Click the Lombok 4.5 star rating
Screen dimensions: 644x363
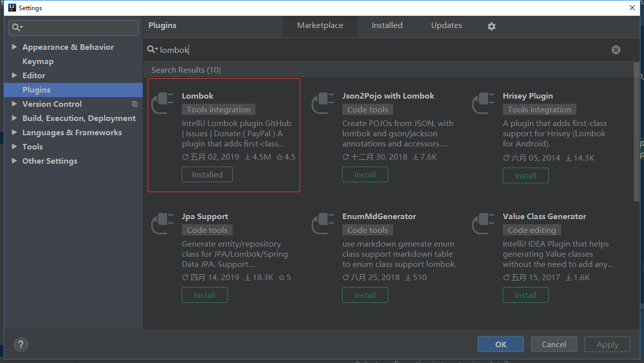[x=285, y=157]
